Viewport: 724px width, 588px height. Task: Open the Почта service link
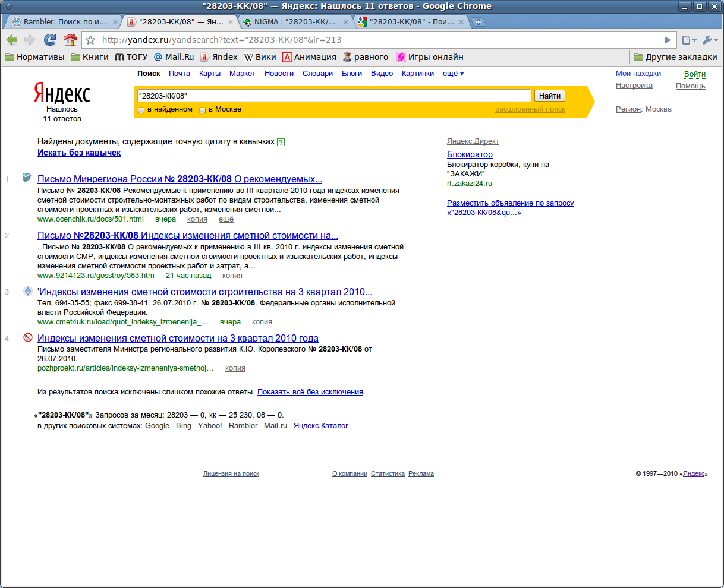pyautogui.click(x=180, y=74)
